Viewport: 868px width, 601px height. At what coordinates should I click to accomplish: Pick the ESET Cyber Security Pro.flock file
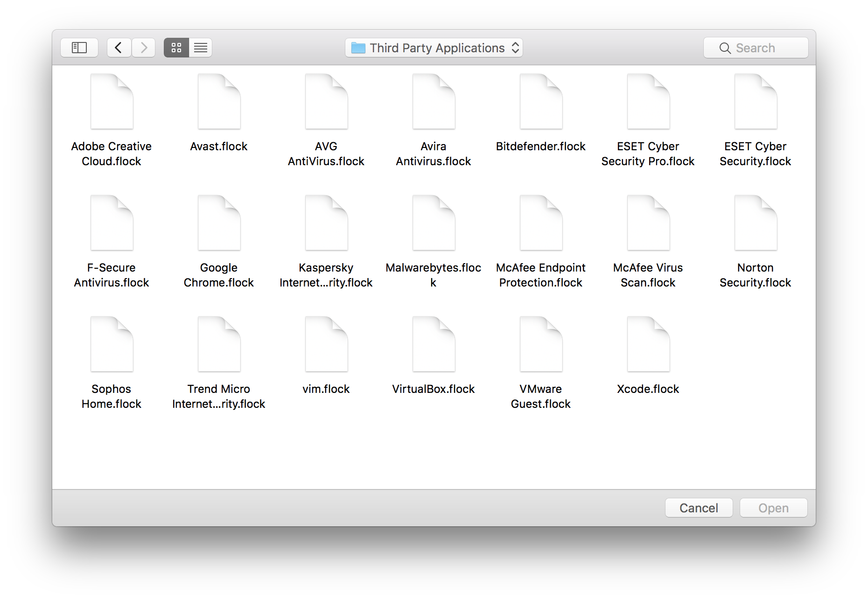click(x=648, y=102)
